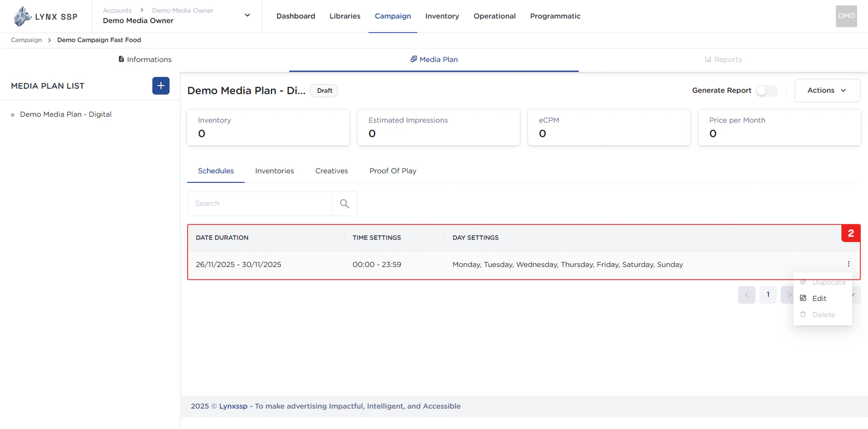Open the Campaign menu
Image resolution: width=868 pixels, height=429 pixels.
(393, 16)
